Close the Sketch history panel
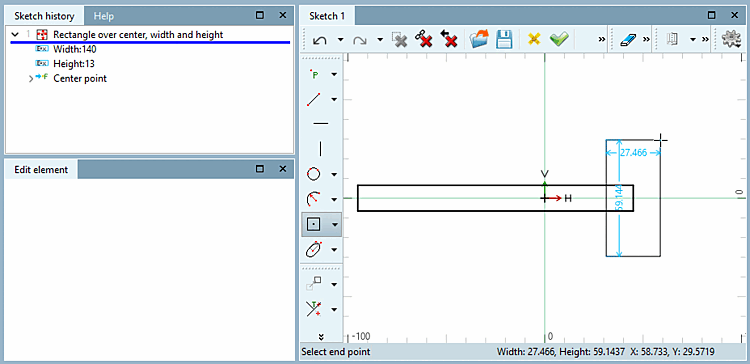Screen dimensions: 750x364 coord(282,15)
